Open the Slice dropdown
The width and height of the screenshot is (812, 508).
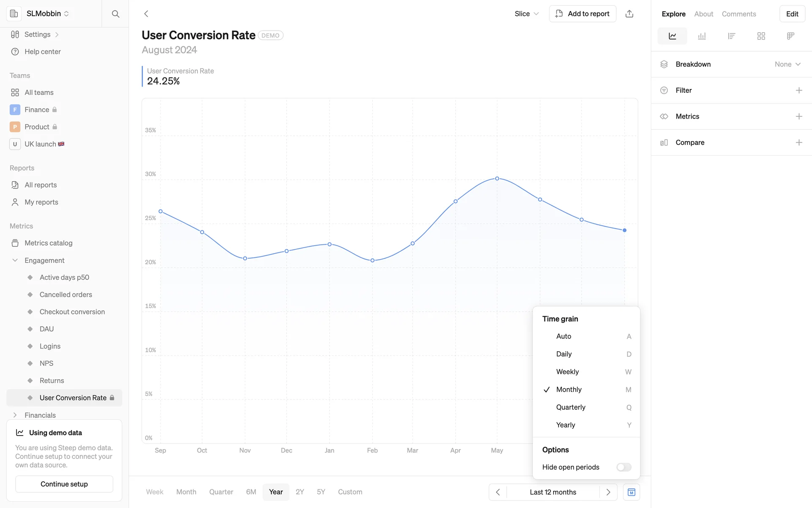coord(527,14)
